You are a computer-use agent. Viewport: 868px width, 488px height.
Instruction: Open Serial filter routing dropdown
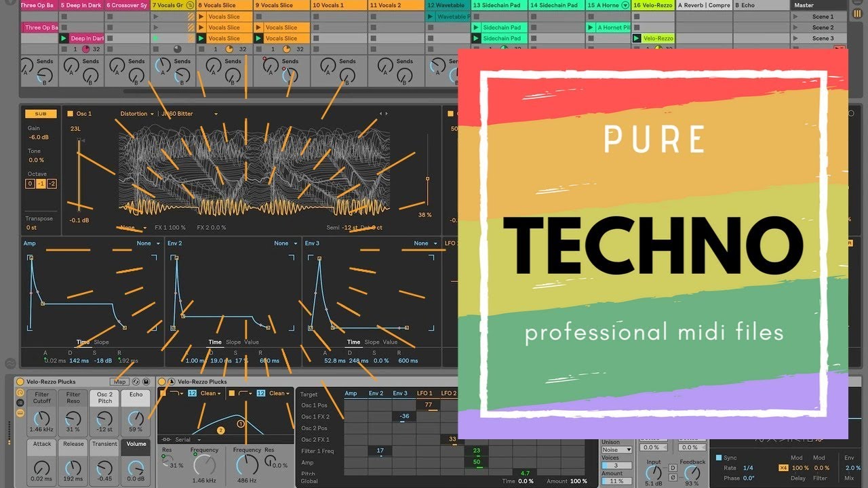(x=186, y=440)
